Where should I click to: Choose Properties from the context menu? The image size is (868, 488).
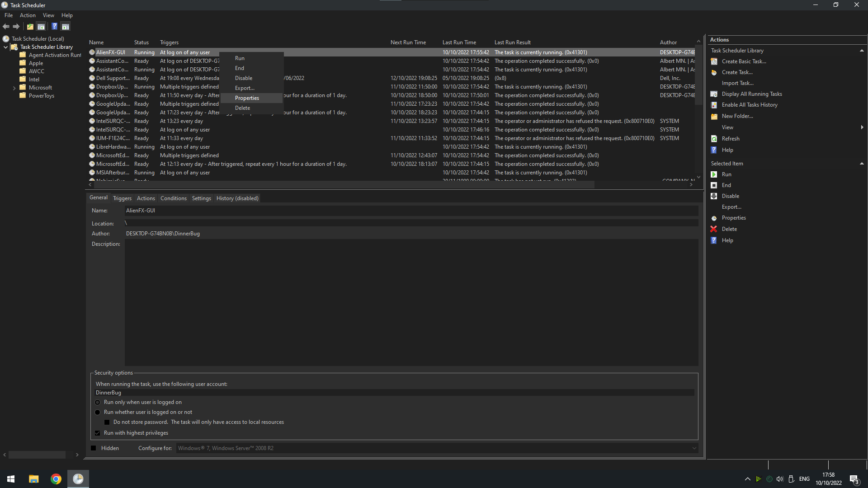coord(247,98)
